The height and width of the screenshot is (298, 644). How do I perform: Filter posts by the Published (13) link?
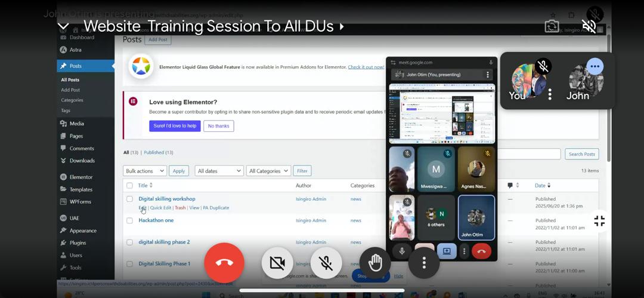158,152
